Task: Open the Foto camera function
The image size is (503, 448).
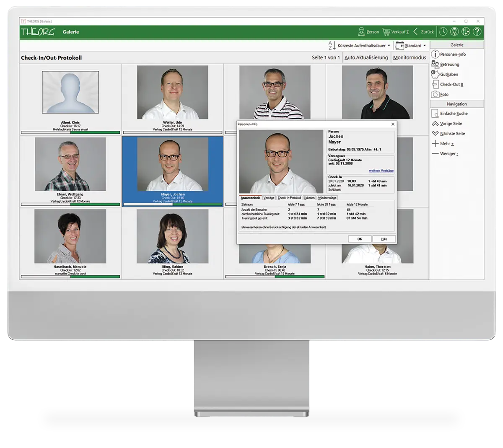Action: (x=435, y=95)
